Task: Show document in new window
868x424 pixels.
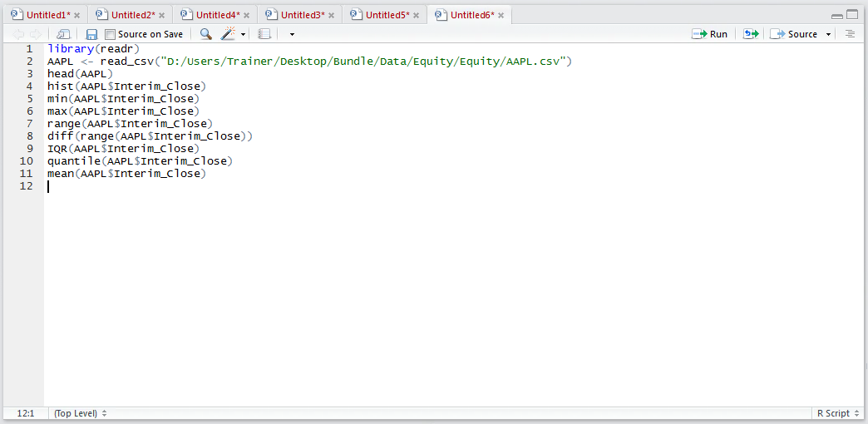Action: tap(64, 34)
